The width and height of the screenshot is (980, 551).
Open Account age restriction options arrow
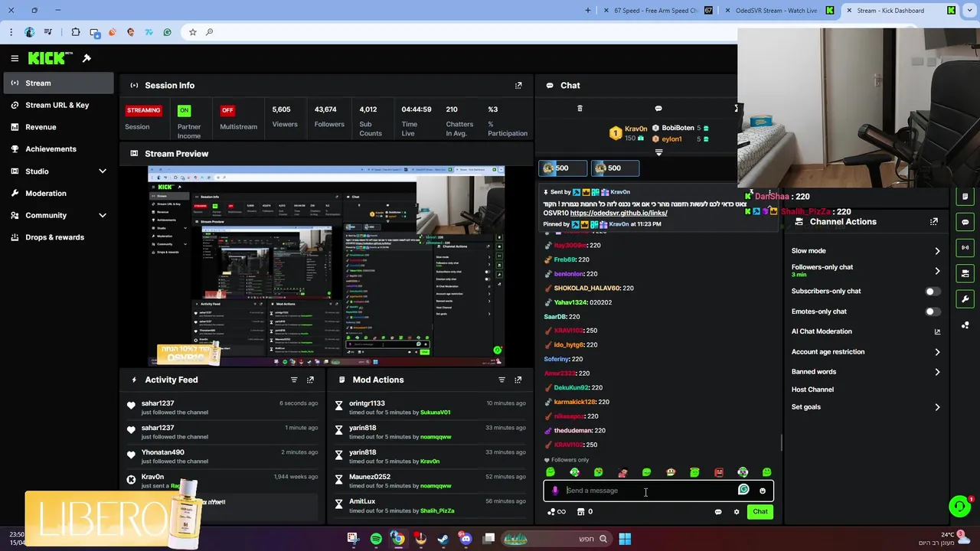click(937, 352)
